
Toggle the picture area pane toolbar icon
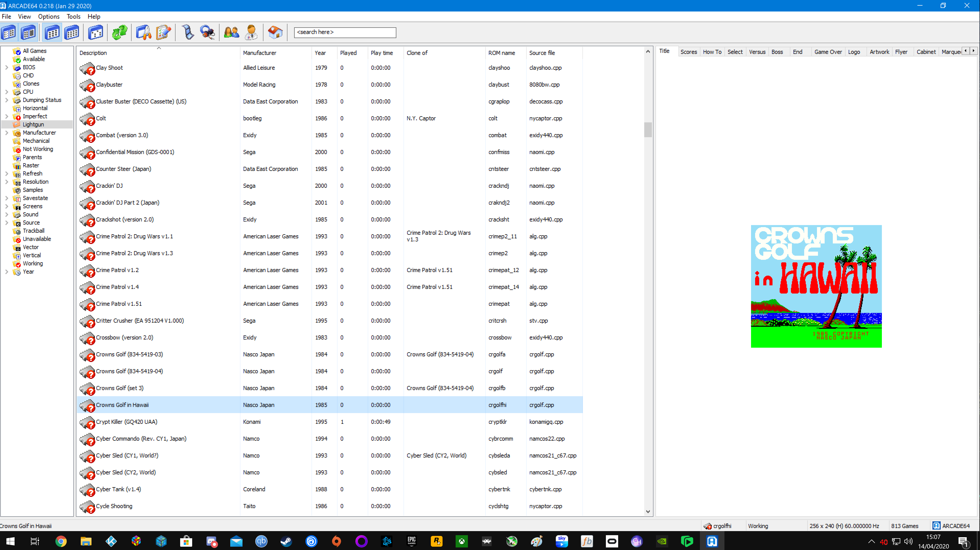click(29, 32)
